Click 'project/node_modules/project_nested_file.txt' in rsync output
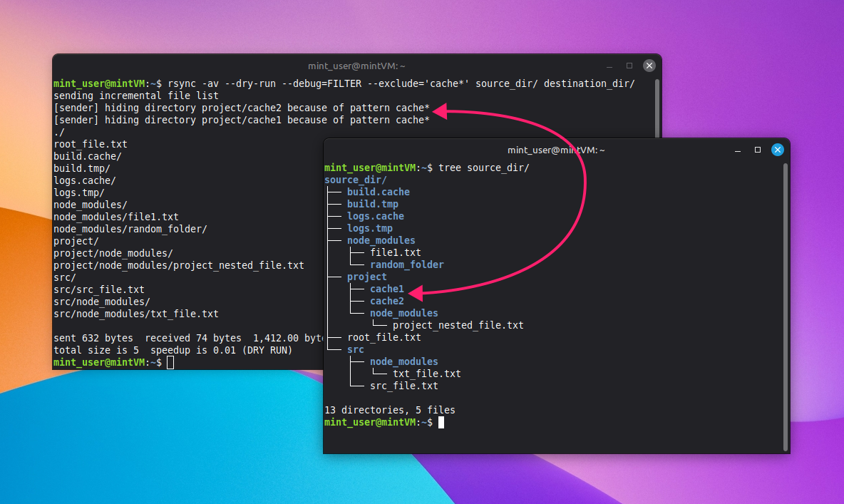Screen dimensions: 844x504 pos(179,265)
